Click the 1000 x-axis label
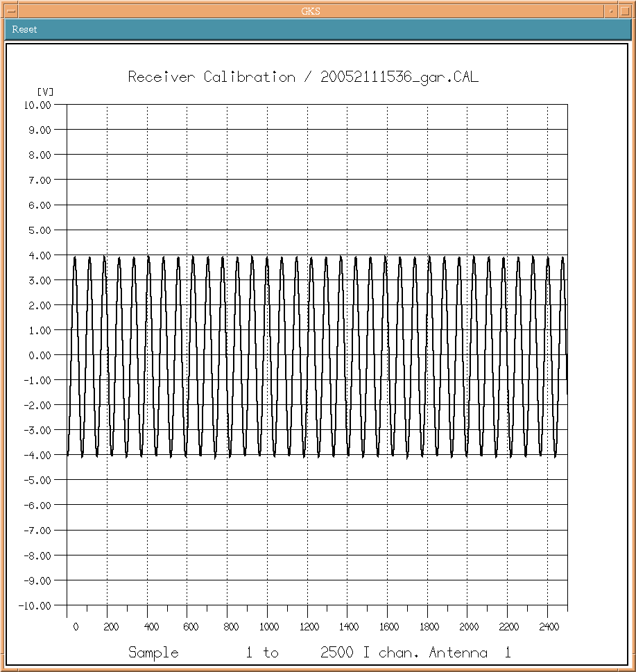The image size is (636, 672). (269, 627)
